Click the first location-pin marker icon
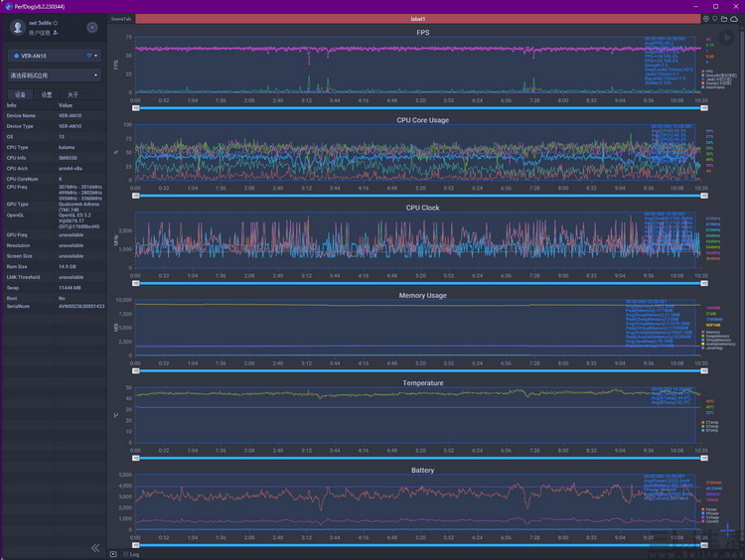The image size is (745, 560). (x=706, y=19)
